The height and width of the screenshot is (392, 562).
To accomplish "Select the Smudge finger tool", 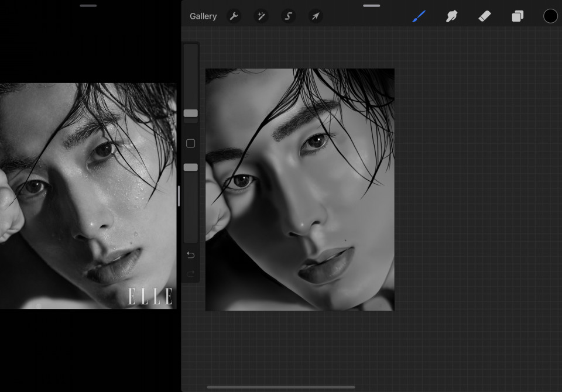I will click(x=451, y=16).
